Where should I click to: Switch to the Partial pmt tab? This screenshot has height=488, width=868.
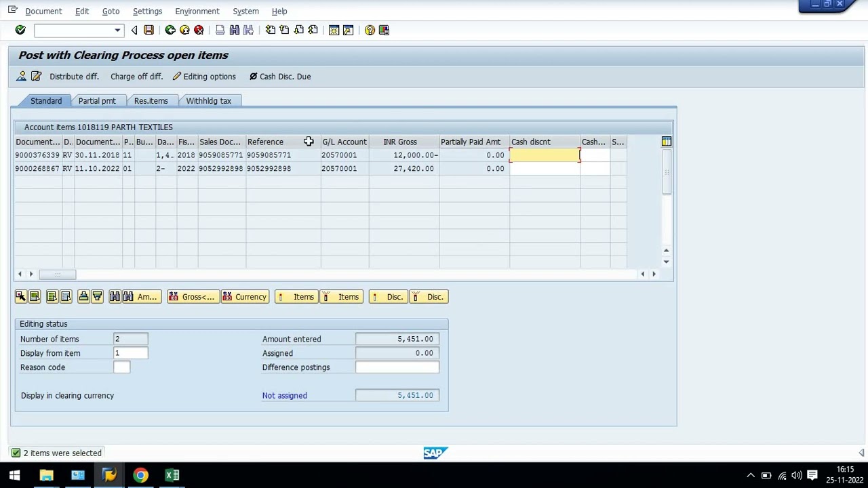[97, 101]
